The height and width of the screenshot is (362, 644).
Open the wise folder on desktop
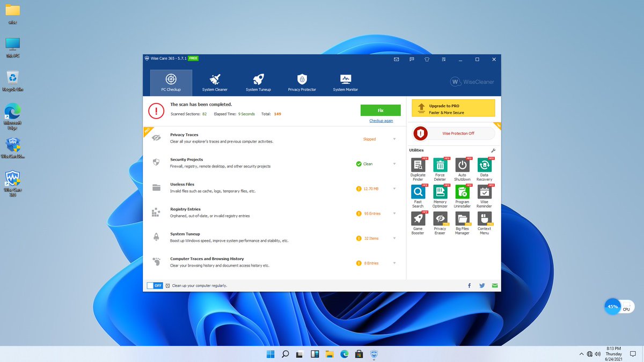pyautogui.click(x=12, y=14)
